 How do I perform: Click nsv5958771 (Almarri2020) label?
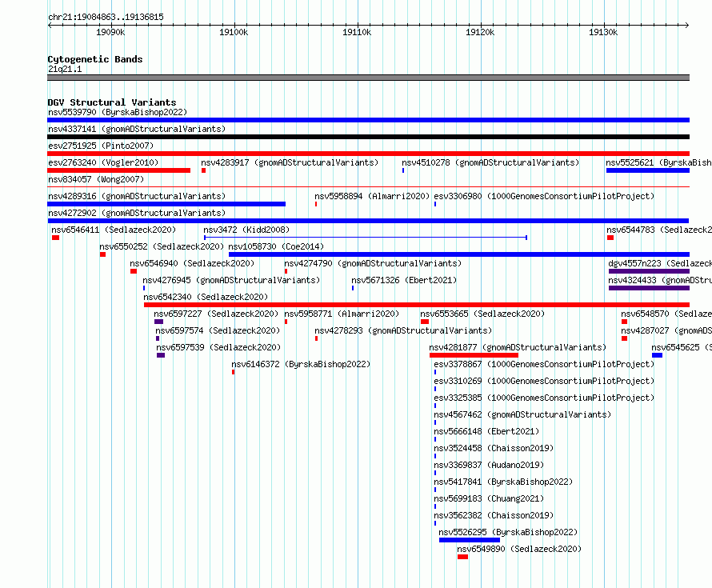point(342,314)
